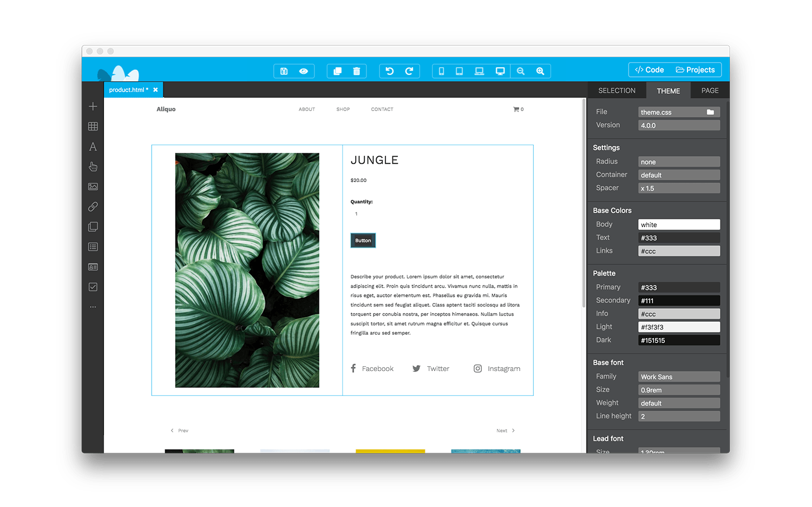This screenshot has height=507, width=812.
Task: Select the link chain tool
Action: 93,206
